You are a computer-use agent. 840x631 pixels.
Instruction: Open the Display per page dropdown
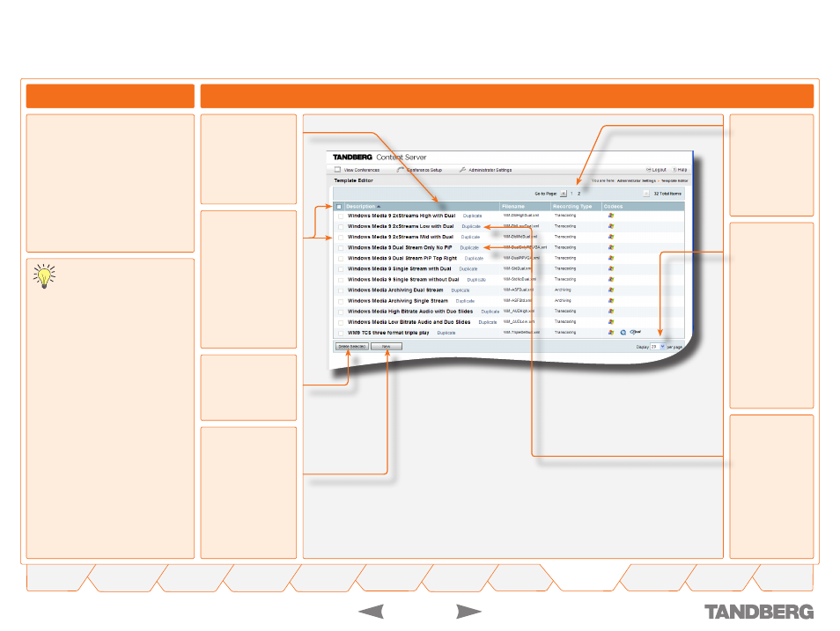[658, 347]
